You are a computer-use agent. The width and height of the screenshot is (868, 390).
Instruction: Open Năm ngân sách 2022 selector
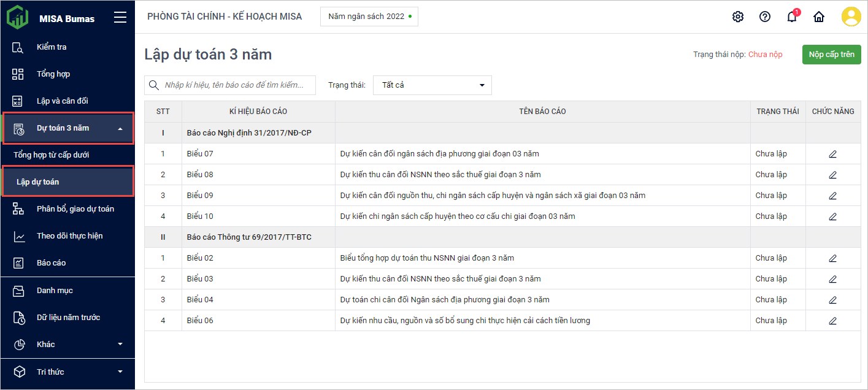pos(369,17)
